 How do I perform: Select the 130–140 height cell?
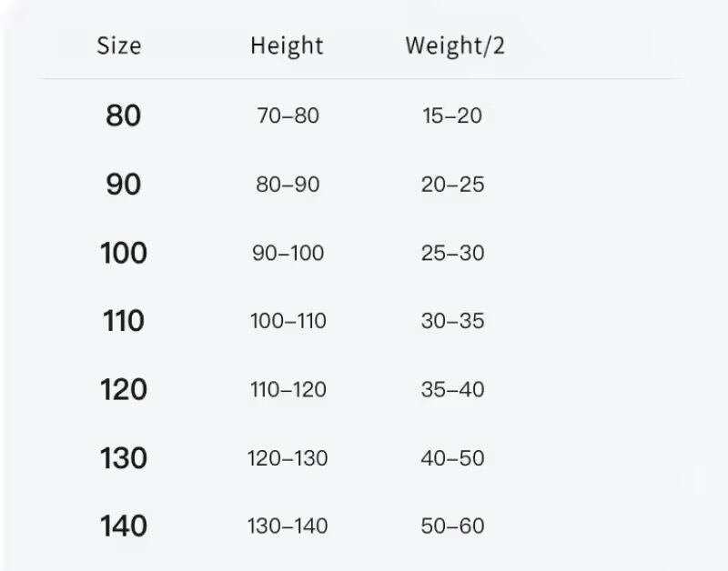(288, 526)
